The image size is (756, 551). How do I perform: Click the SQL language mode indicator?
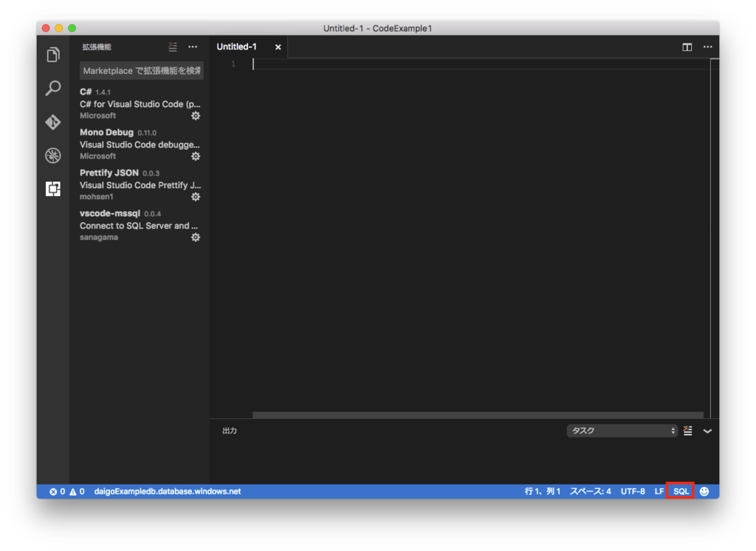tap(681, 491)
